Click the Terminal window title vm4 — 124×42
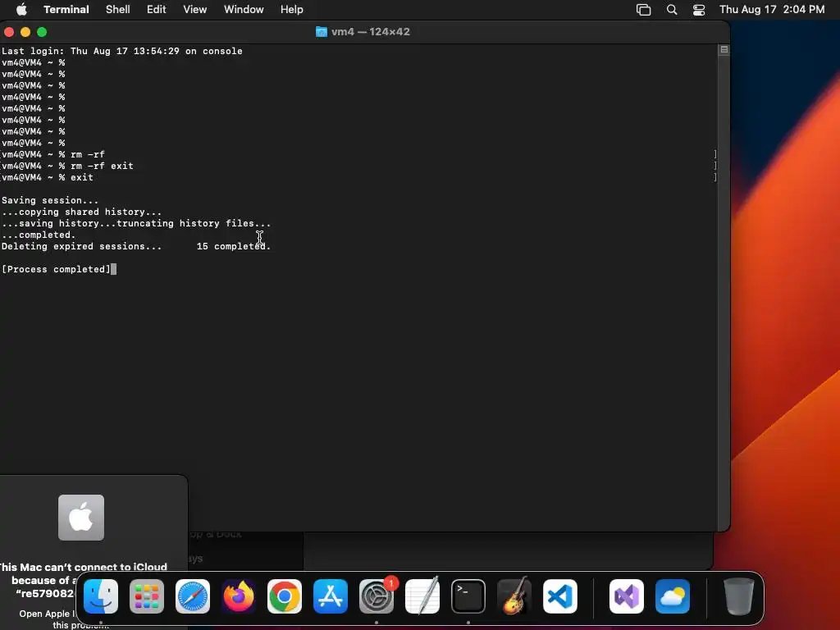840x630 pixels. coord(371,32)
